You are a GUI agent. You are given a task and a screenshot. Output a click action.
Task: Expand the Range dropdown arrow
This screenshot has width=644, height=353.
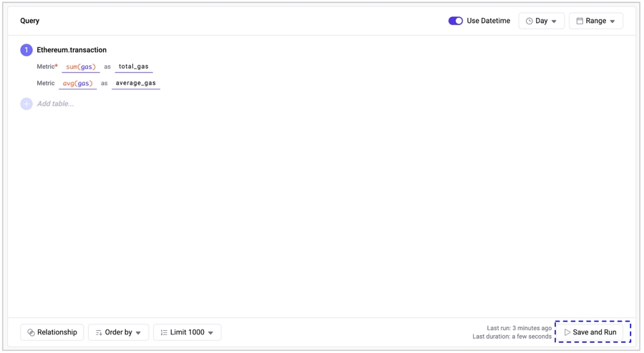[x=613, y=21]
